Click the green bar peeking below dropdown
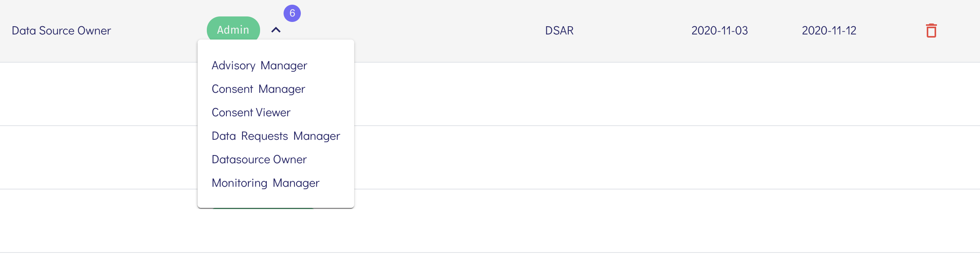 [x=262, y=209]
